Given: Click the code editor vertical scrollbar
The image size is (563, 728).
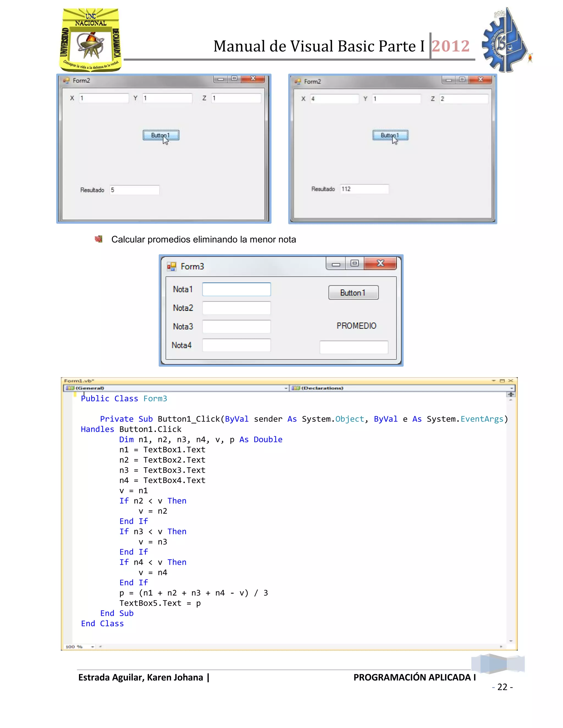Looking at the screenshot, I should (511, 520).
